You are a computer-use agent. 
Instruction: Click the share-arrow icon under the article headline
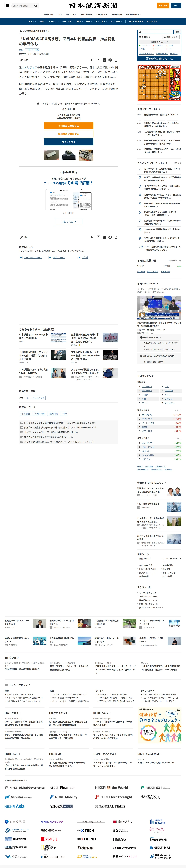tap(116, 60)
